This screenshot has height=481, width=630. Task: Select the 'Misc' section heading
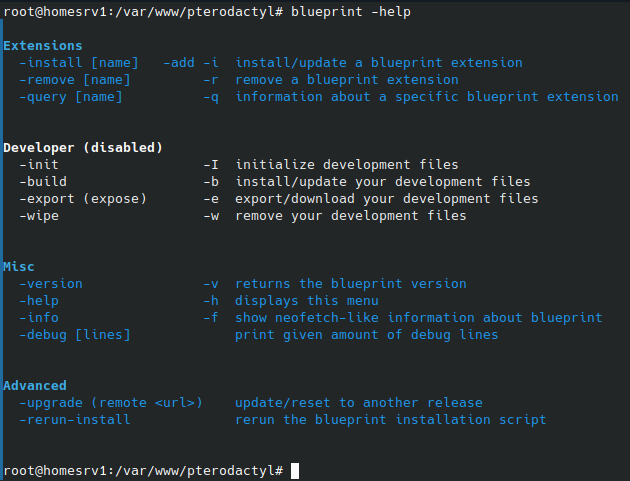click(x=19, y=267)
